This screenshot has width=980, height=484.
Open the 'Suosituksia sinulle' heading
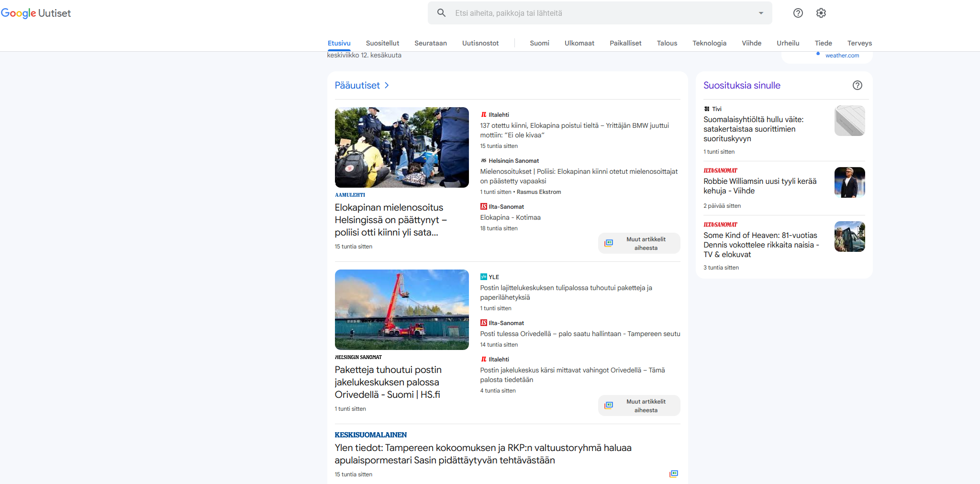tap(742, 85)
